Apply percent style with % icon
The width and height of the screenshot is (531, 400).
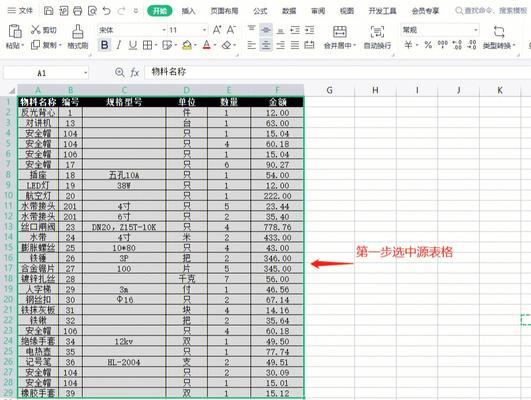pyautogui.click(x=428, y=45)
